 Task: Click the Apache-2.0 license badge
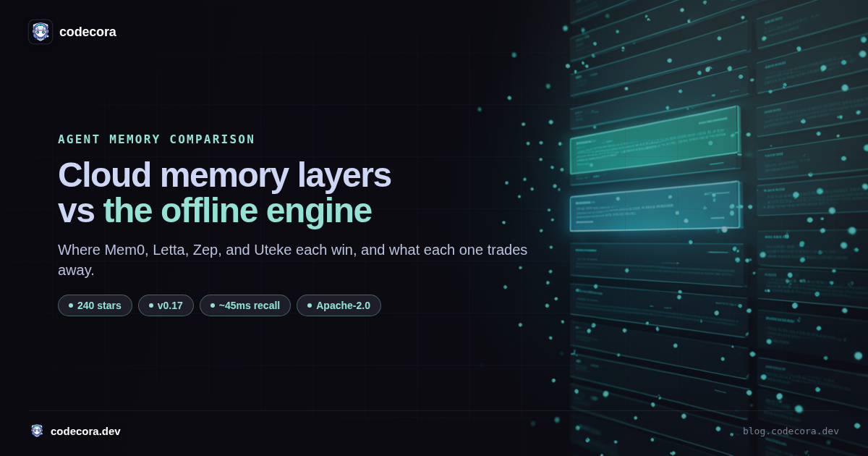point(339,305)
